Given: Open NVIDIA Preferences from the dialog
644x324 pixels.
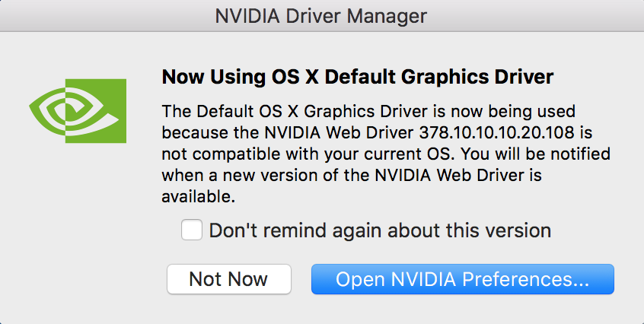Looking at the screenshot, I should tap(463, 279).
